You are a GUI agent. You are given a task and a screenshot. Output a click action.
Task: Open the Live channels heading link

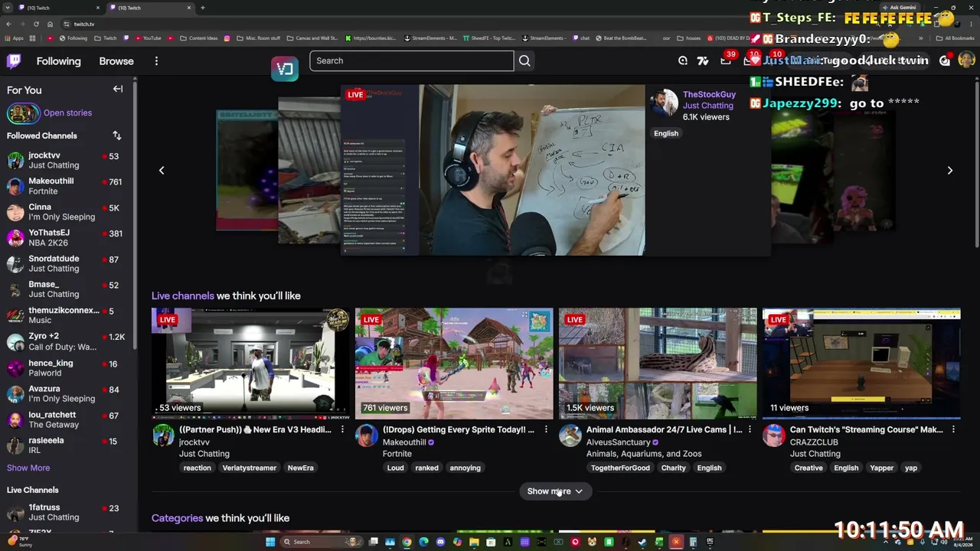click(182, 295)
